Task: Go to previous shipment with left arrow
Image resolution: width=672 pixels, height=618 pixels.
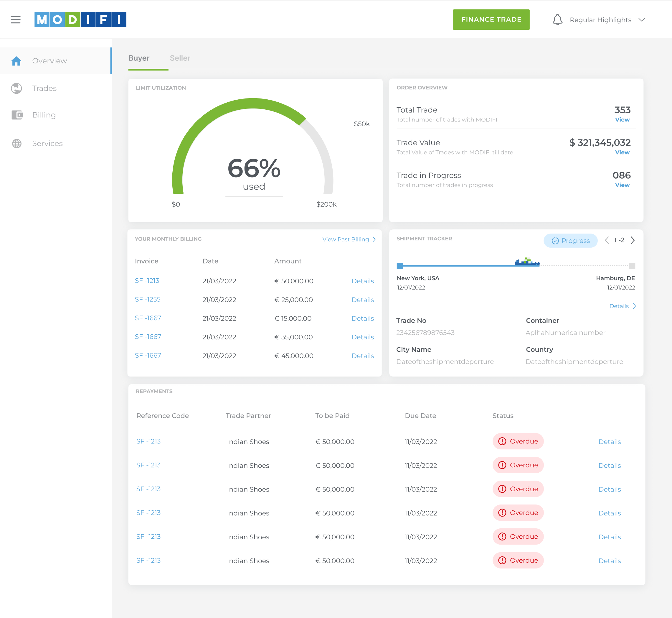Action: [x=607, y=240]
